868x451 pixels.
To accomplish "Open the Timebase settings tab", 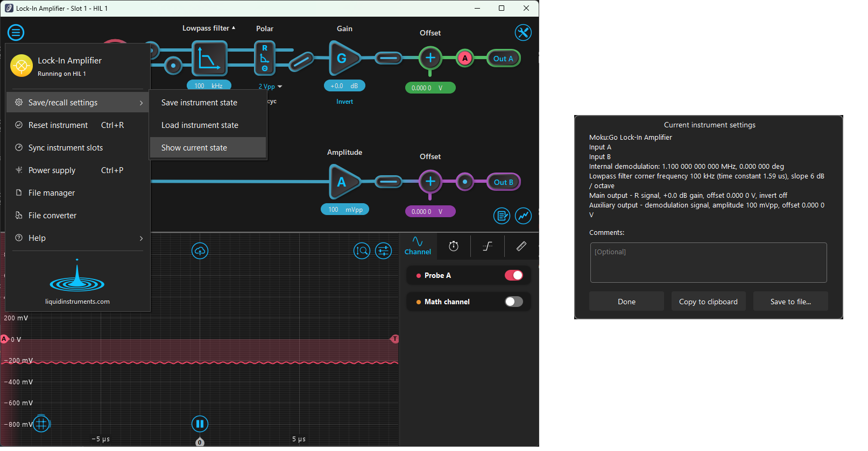I will pyautogui.click(x=454, y=246).
